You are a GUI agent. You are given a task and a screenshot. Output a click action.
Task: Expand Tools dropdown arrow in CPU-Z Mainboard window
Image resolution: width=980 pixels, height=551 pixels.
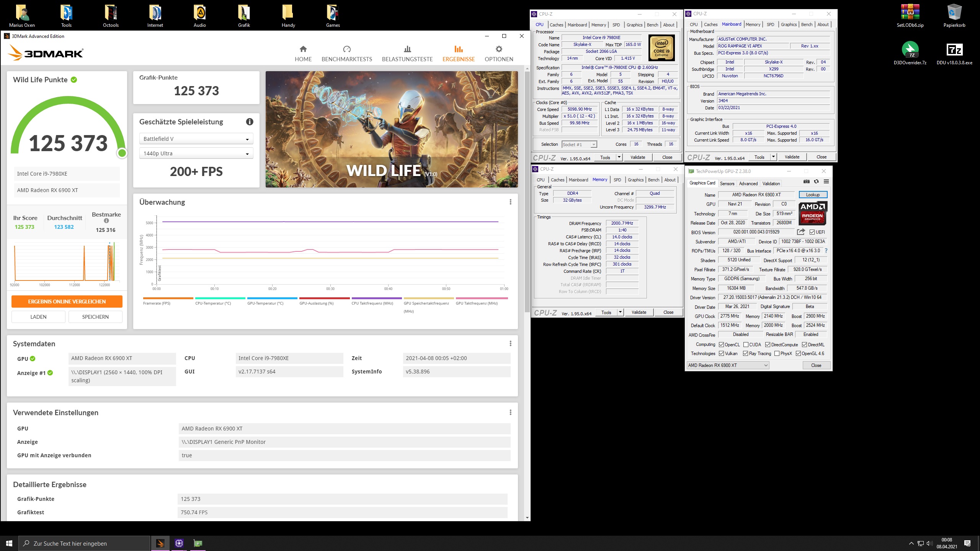tap(773, 157)
